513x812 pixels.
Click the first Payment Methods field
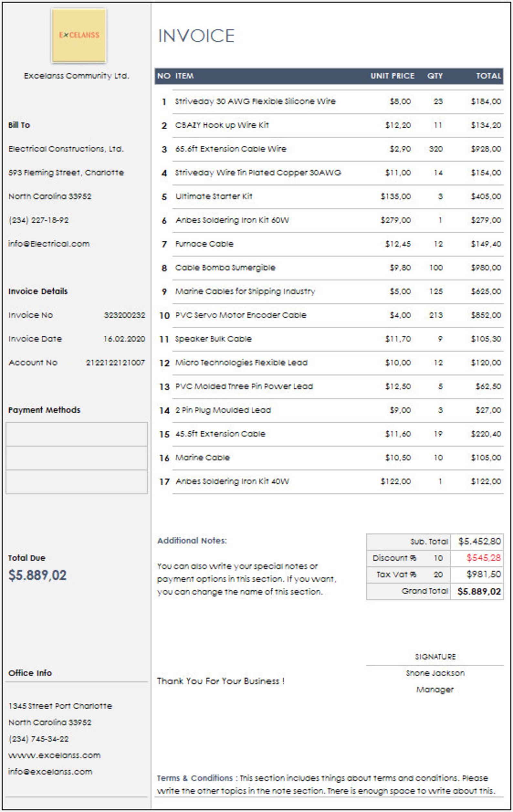point(77,434)
